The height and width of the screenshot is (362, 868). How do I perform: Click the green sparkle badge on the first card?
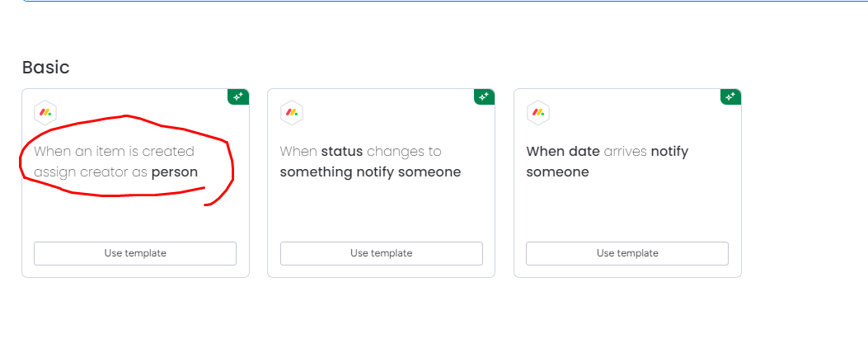coord(238,96)
